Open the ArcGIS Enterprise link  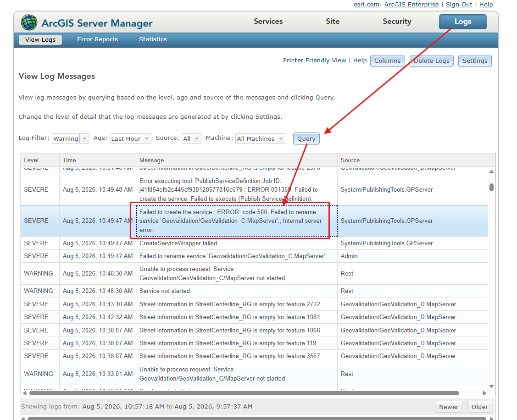point(411,4)
